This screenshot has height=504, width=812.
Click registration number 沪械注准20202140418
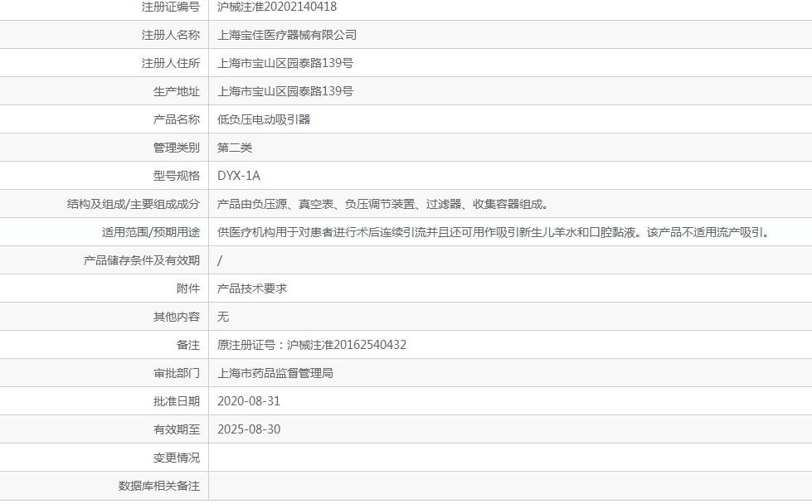(276, 7)
